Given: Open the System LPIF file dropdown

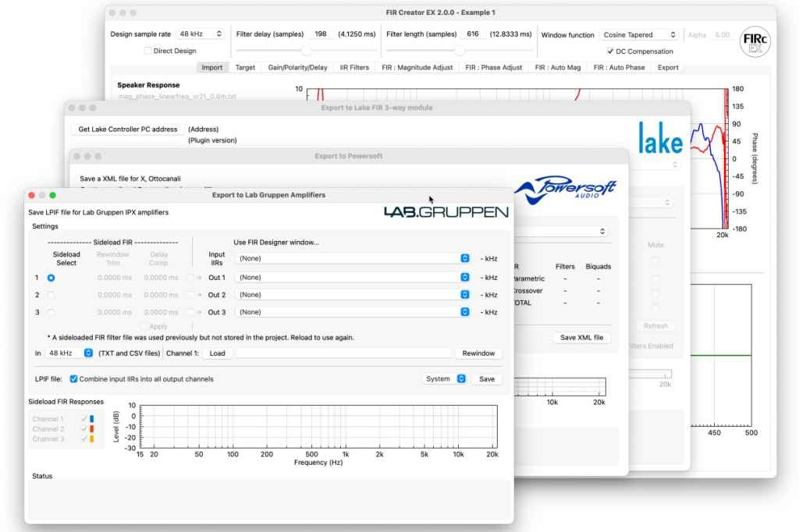Looking at the screenshot, I should 444,378.
